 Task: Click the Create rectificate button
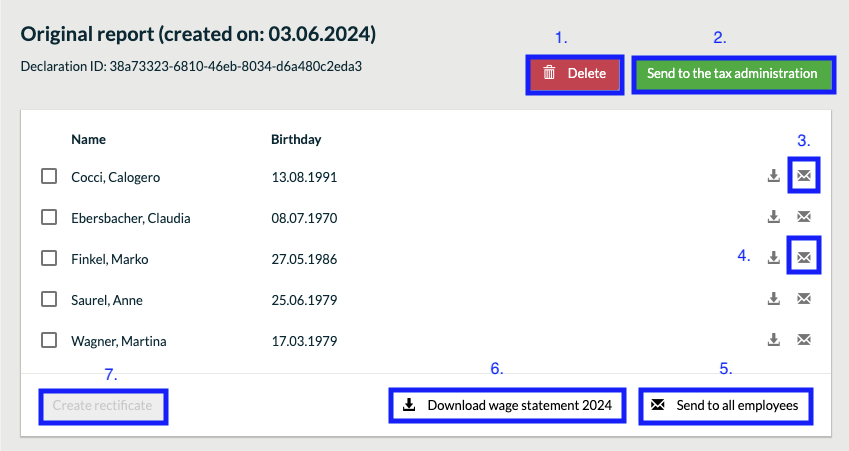tap(103, 406)
